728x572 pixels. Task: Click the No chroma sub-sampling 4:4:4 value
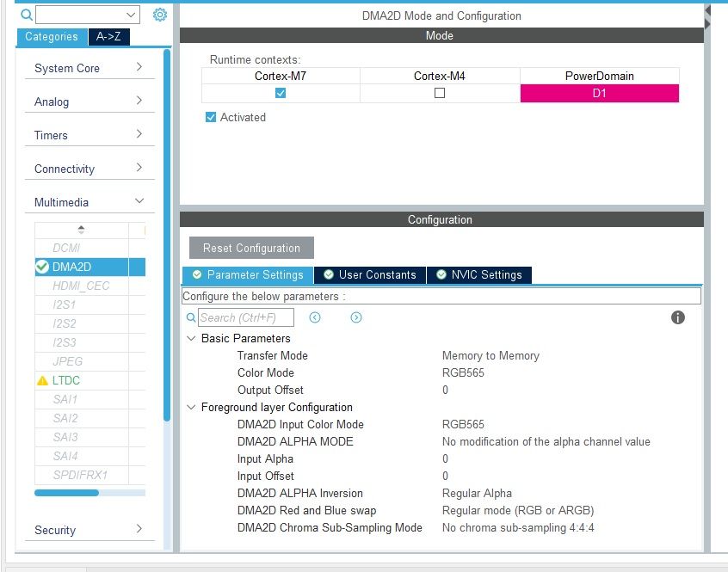tap(518, 527)
